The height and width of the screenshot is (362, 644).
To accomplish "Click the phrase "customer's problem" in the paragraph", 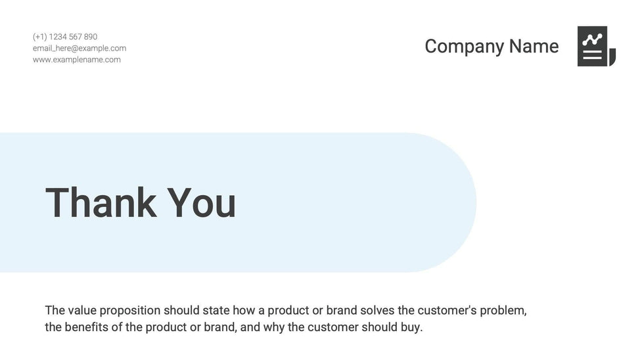I will (x=472, y=310).
